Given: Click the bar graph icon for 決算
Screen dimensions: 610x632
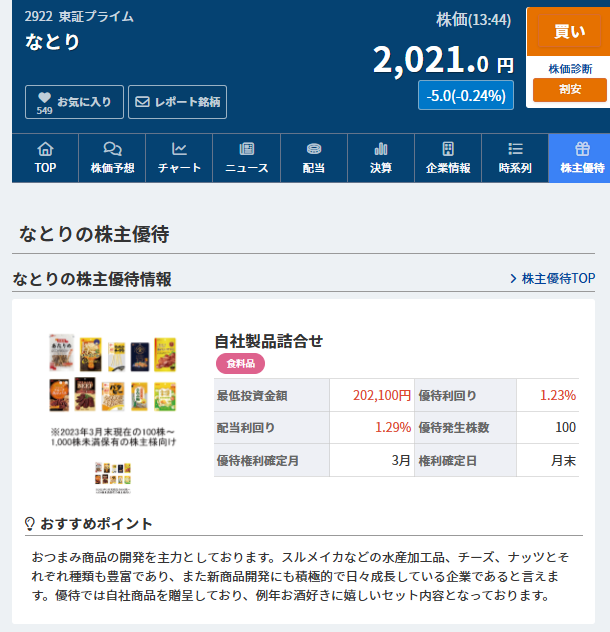Looking at the screenshot, I should point(381,149).
